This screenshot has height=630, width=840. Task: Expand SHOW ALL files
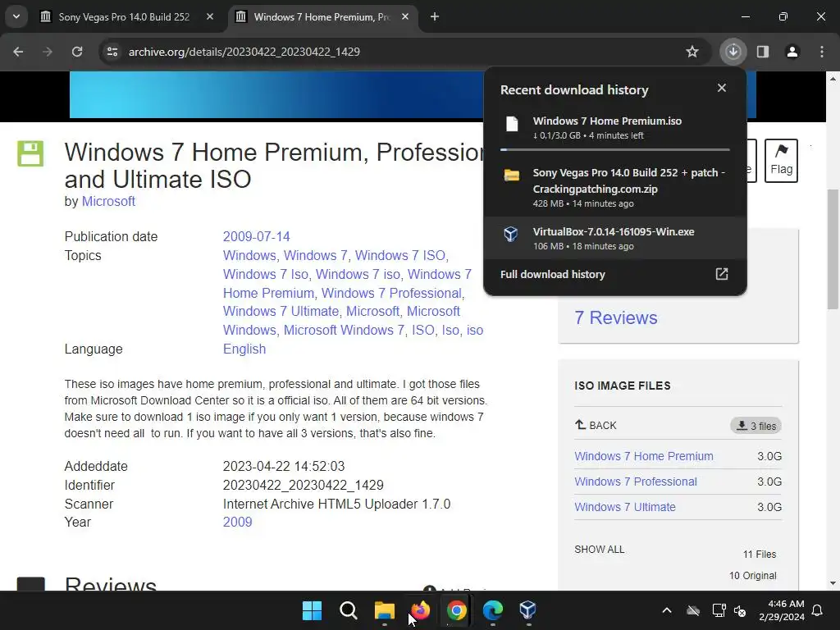(600, 550)
